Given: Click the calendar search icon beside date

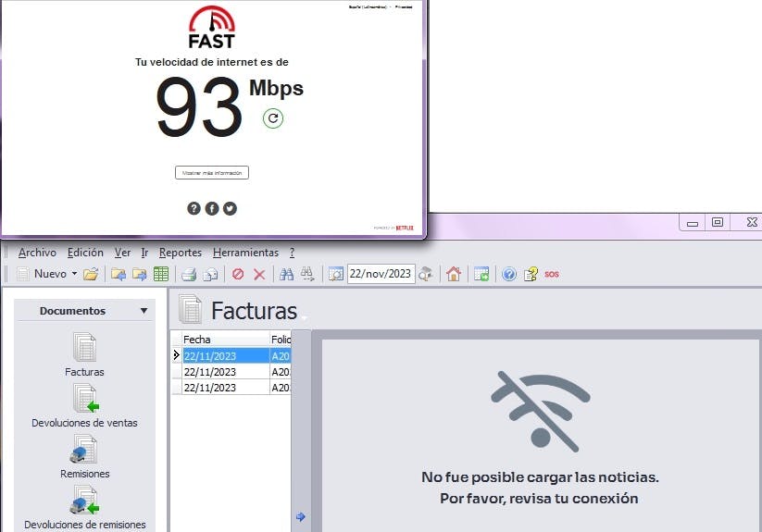Looking at the screenshot, I should (335, 274).
